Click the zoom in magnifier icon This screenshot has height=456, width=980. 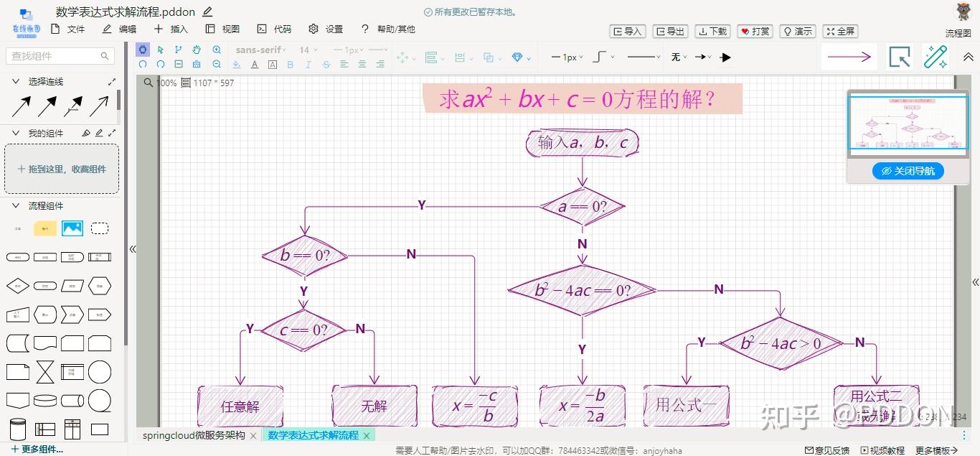point(217,50)
